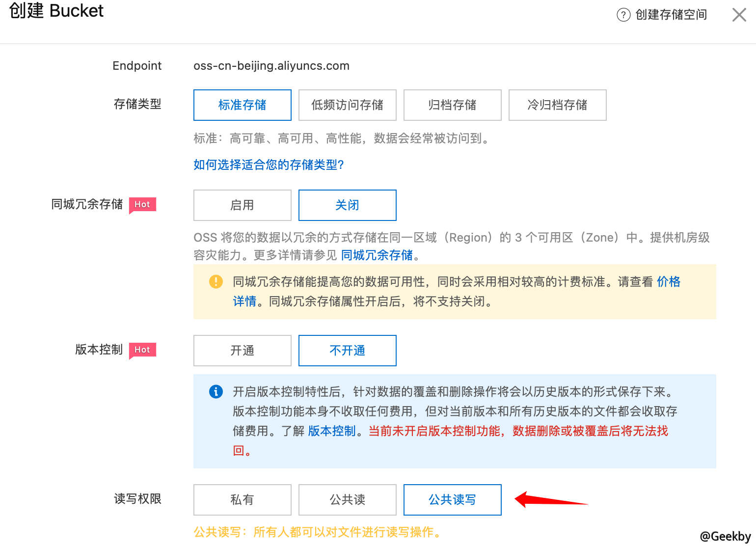Click the yellow warning exclamation icon
The height and width of the screenshot is (548, 756).
coord(216,281)
